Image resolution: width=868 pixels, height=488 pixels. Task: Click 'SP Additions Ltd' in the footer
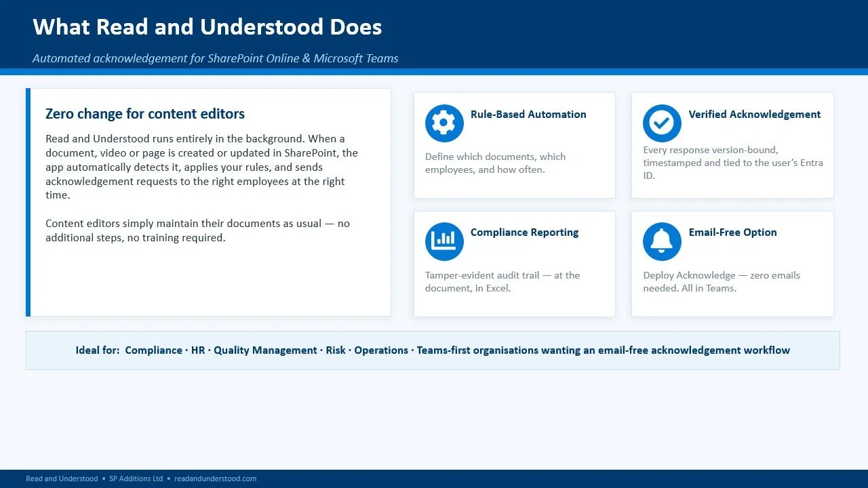136,479
